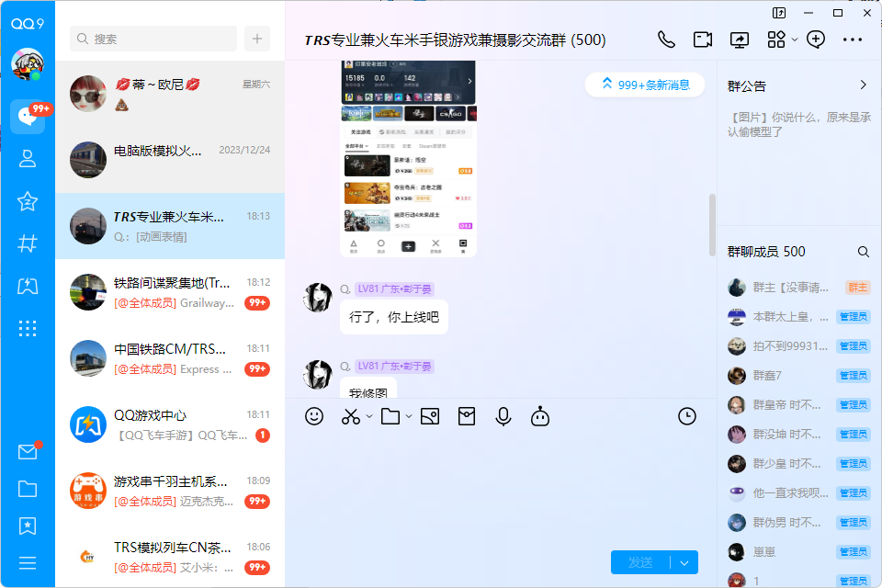Click the plus button next to search
882x588 pixels.
(x=257, y=39)
